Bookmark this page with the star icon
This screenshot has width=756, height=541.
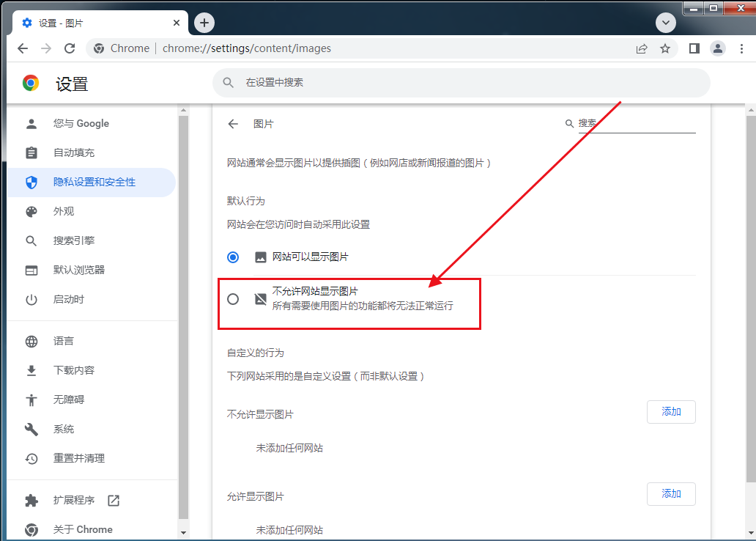(x=665, y=48)
